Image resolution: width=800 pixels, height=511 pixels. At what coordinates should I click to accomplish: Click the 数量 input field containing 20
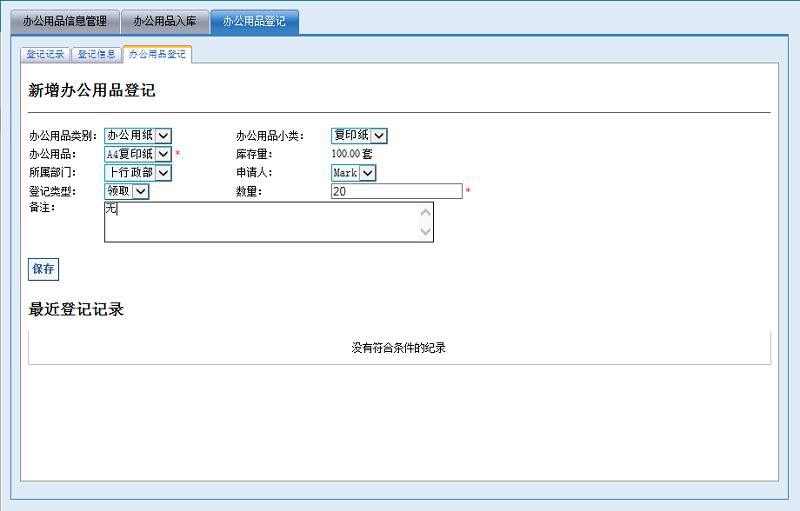pos(396,191)
